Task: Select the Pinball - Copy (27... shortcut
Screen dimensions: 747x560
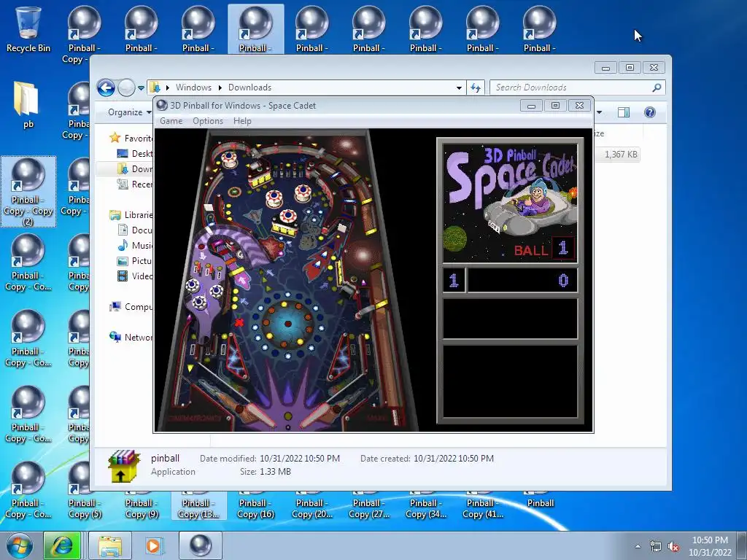Action: [x=368, y=507]
